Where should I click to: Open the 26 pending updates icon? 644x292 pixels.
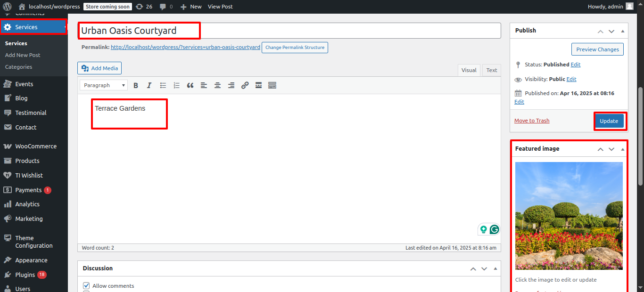(144, 7)
